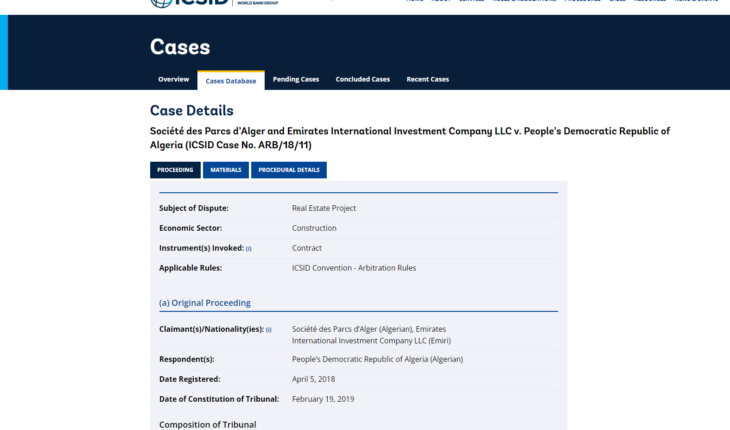Click the February 19, 2019 date
Image resolution: width=730 pixels, height=430 pixels.
(323, 399)
